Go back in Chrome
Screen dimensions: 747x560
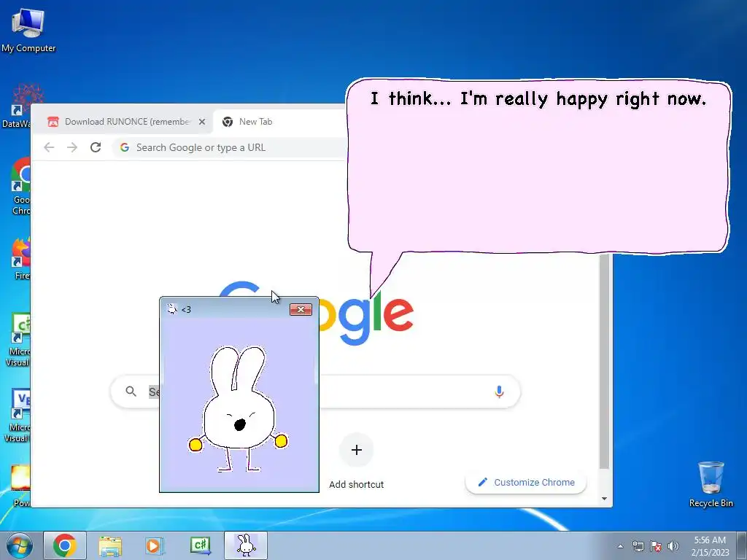click(49, 147)
